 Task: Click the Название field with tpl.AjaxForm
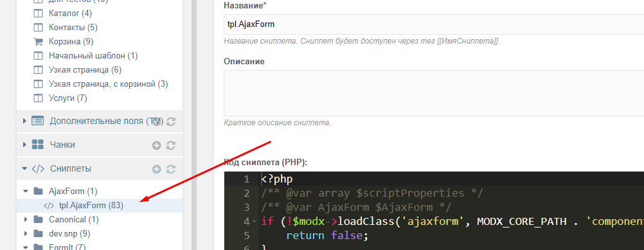(x=434, y=24)
